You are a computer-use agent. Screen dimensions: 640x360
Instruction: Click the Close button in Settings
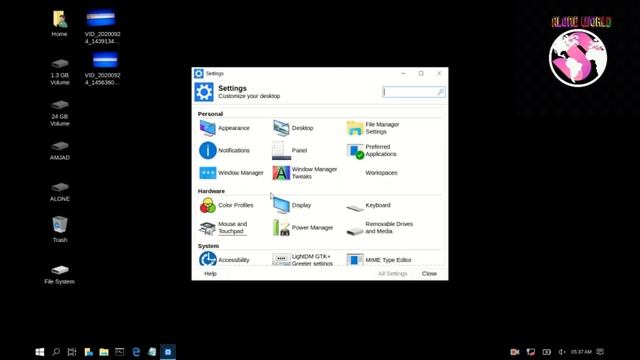point(429,273)
